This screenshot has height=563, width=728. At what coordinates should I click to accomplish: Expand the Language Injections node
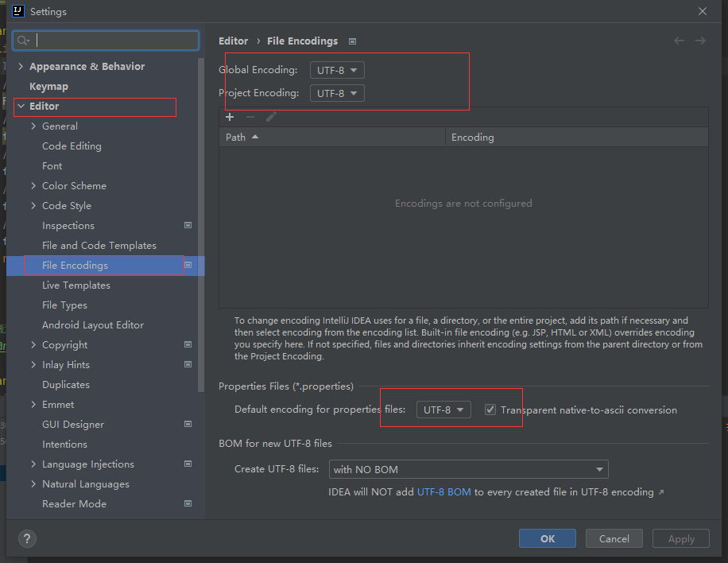33,464
